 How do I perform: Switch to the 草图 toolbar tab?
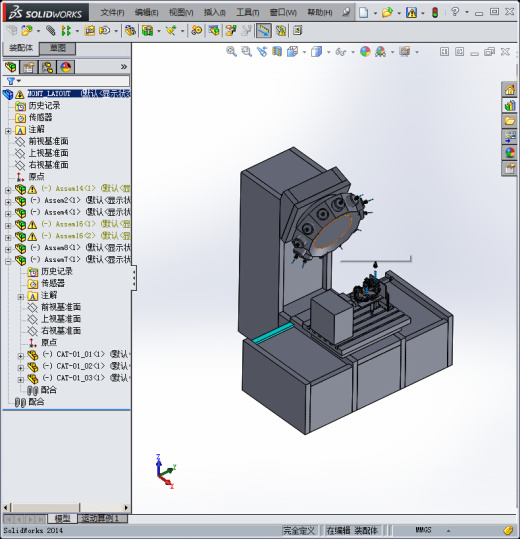point(58,48)
